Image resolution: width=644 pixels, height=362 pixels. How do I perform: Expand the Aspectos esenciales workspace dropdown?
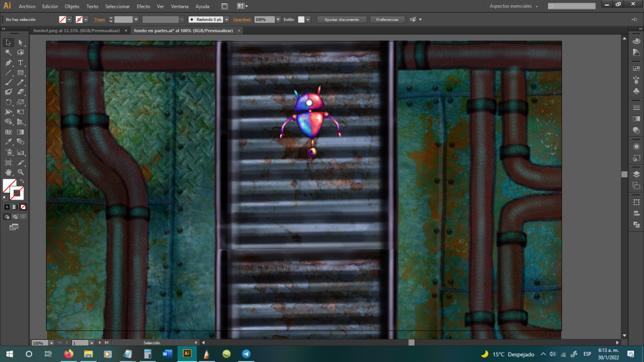pos(513,6)
